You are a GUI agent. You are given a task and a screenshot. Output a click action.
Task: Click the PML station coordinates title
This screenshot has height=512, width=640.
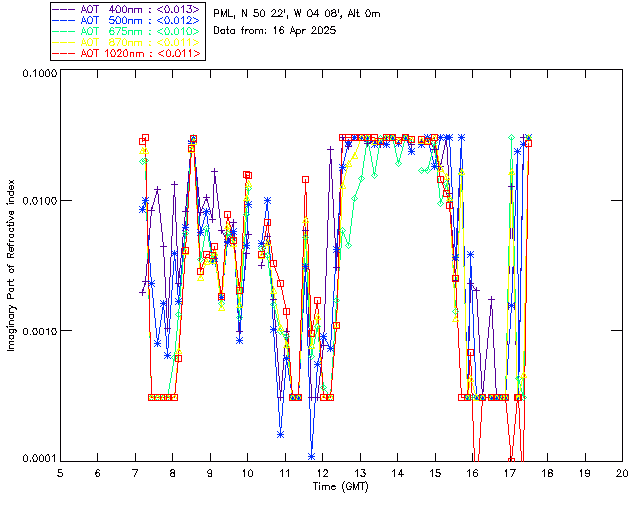coord(297,14)
